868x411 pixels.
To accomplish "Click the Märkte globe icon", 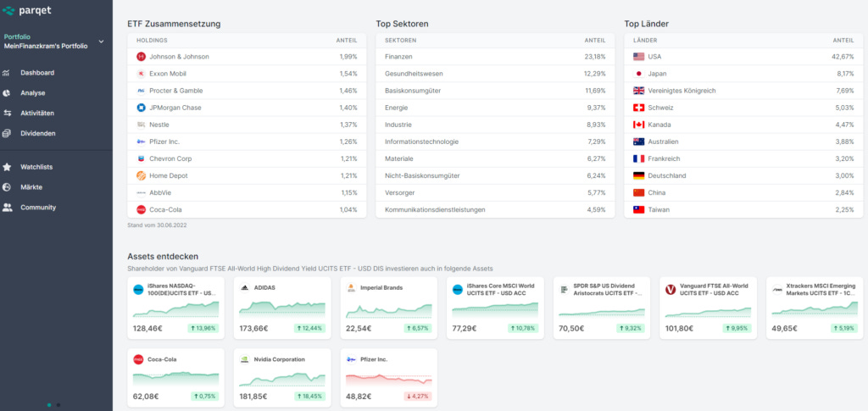I will [x=7, y=187].
